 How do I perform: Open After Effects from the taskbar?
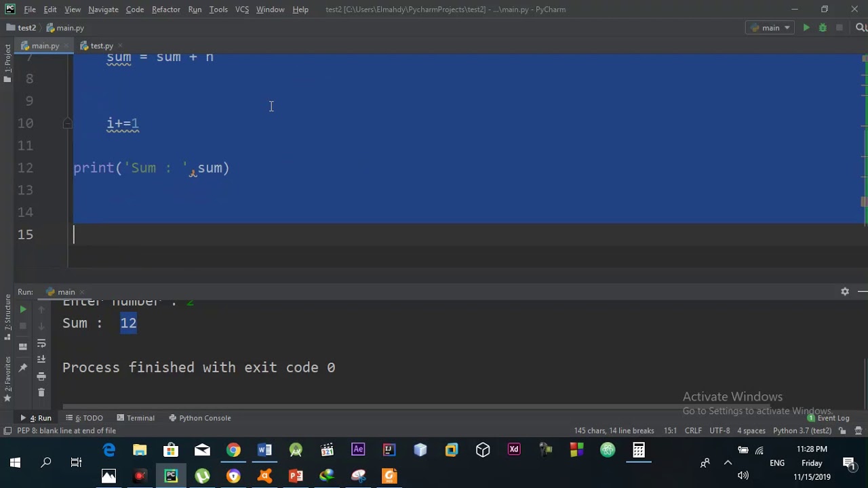pos(358,450)
